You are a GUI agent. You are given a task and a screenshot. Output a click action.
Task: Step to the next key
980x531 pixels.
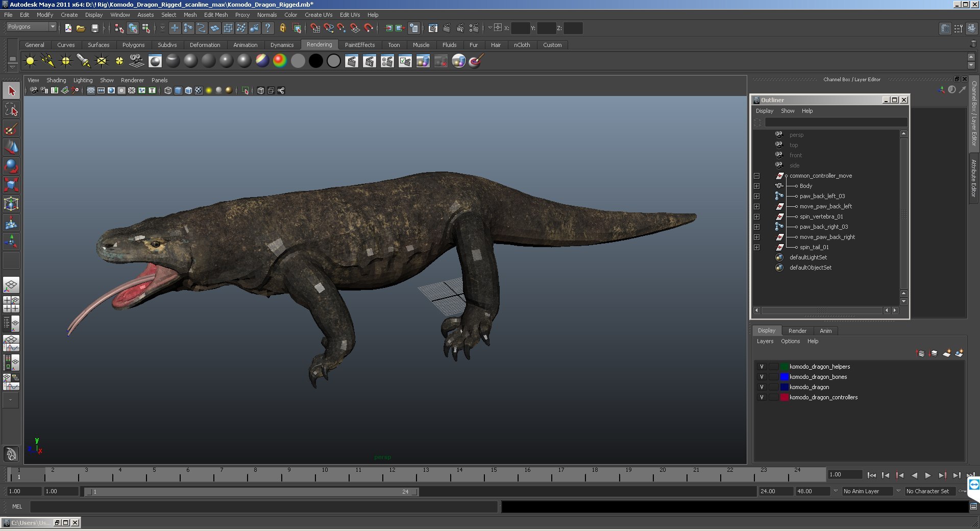tap(942, 475)
